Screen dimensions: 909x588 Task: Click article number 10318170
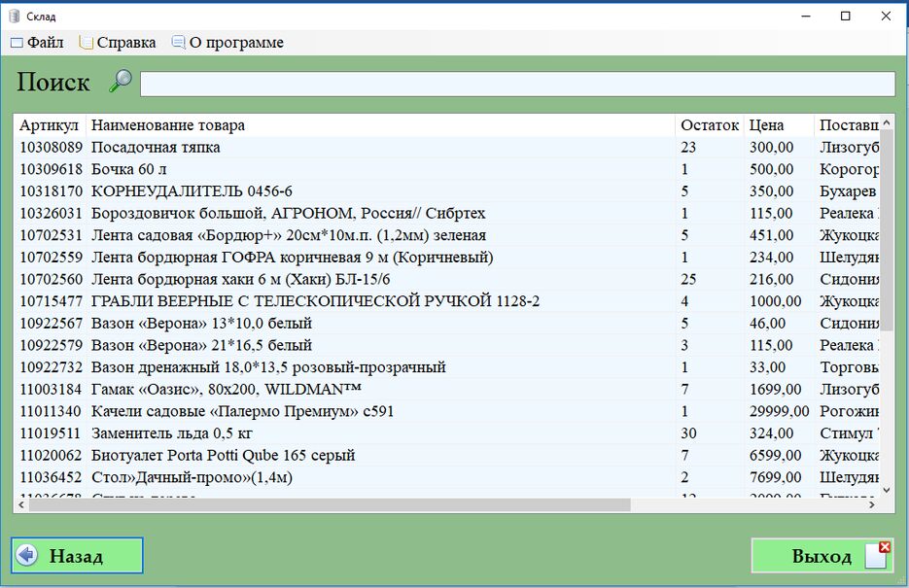click(51, 191)
